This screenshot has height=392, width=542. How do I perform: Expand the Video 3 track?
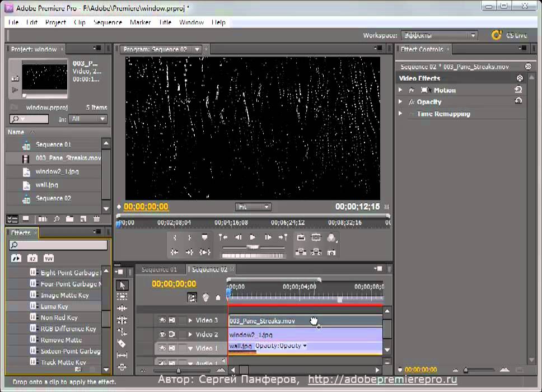click(190, 320)
